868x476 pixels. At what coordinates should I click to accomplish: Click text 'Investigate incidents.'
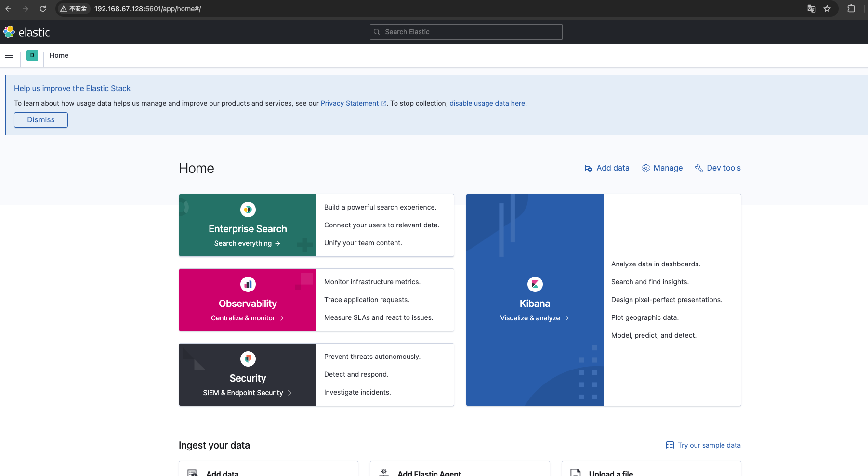point(357,392)
